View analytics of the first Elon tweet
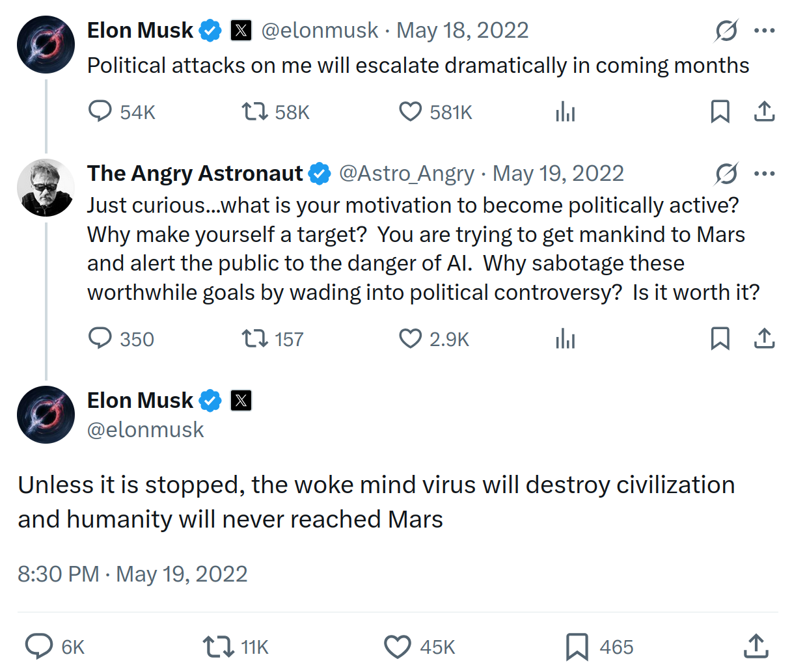 566,112
